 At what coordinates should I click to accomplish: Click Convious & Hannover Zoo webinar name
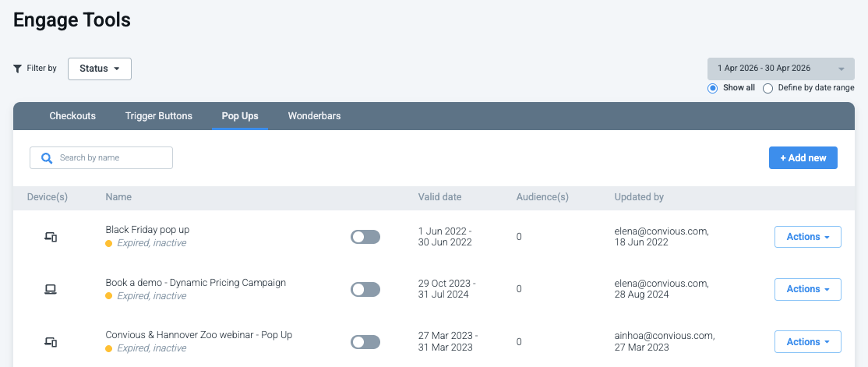[x=199, y=335]
